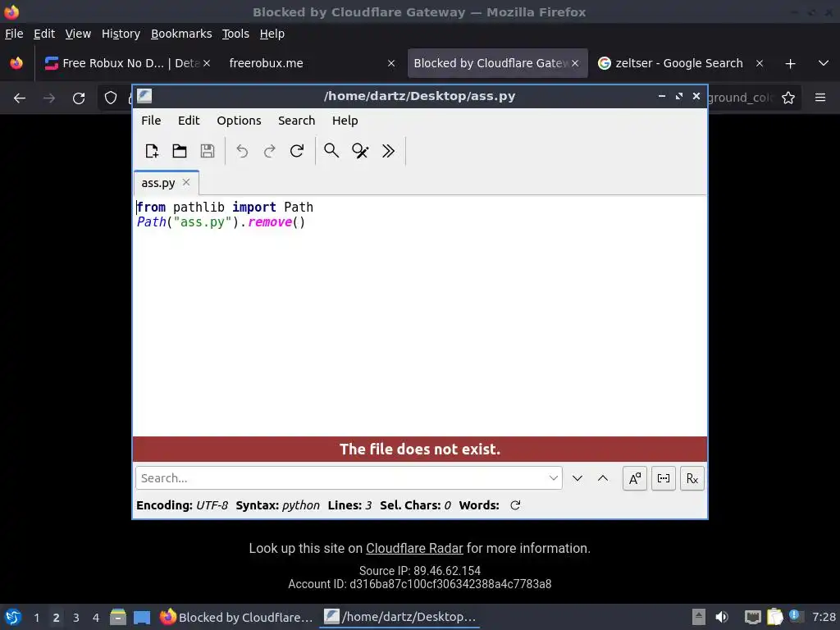Open a file with the folder toolbar icon
The image size is (840, 630).
point(180,151)
